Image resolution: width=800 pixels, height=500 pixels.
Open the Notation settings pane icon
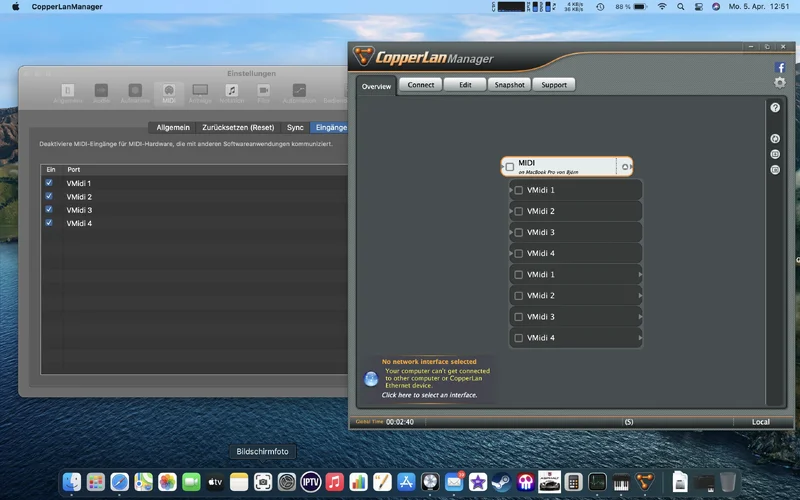coord(231,92)
